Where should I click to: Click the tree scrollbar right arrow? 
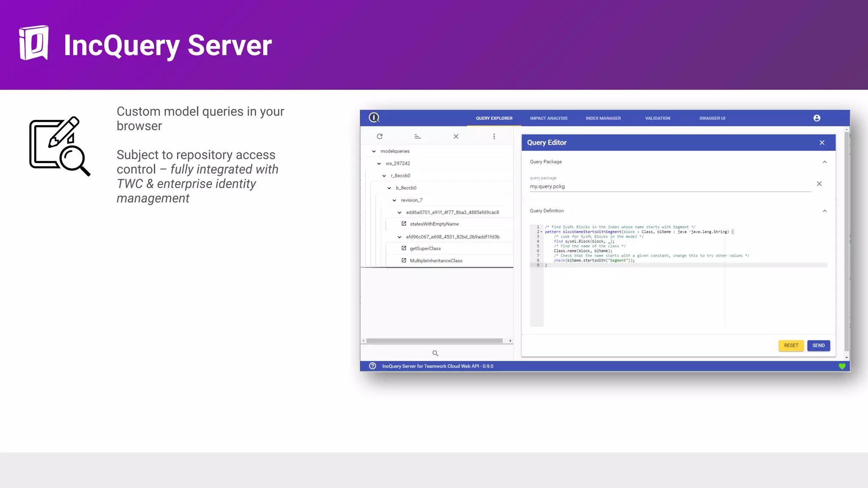coord(510,341)
